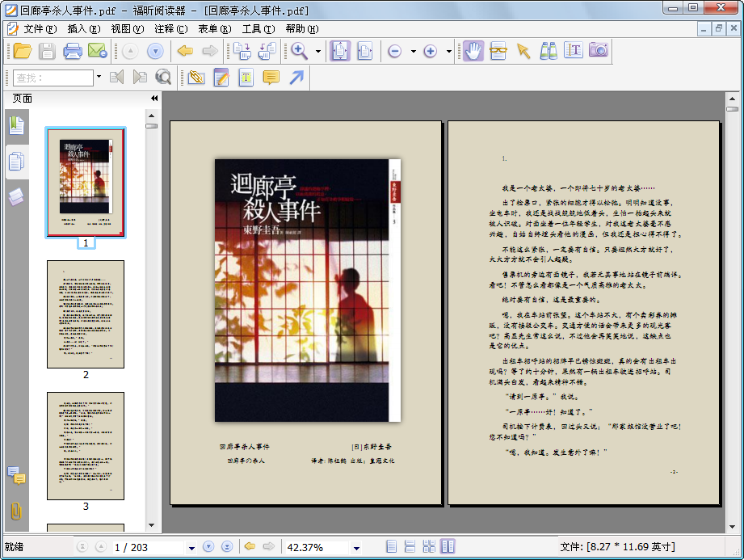Viewport: 744px width, 560px height.
Task: Switch to single page layout in the status bar
Action: (x=392, y=547)
